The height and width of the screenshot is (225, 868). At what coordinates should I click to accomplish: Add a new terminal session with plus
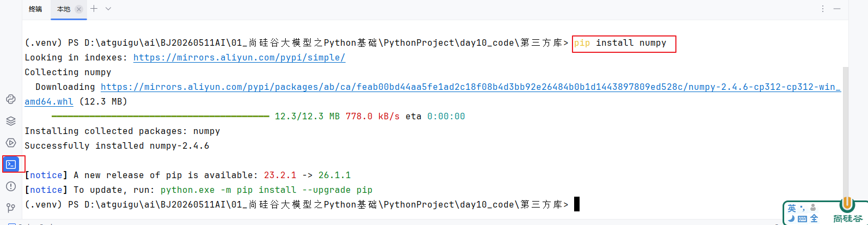click(94, 9)
